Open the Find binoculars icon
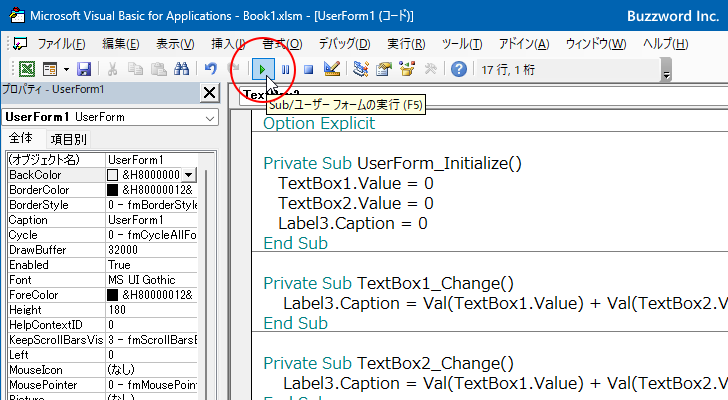The image size is (728, 400). pyautogui.click(x=181, y=69)
